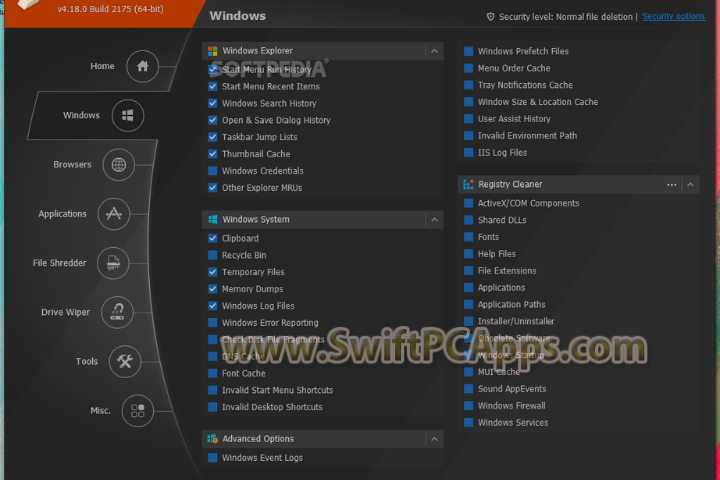Image resolution: width=720 pixels, height=480 pixels.
Task: Check Installer/Uninstaller option
Action: point(468,322)
